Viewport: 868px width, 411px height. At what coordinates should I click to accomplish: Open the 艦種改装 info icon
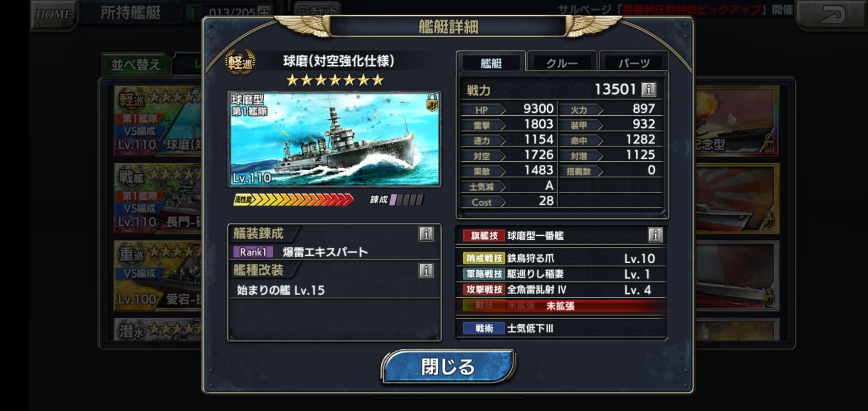426,271
